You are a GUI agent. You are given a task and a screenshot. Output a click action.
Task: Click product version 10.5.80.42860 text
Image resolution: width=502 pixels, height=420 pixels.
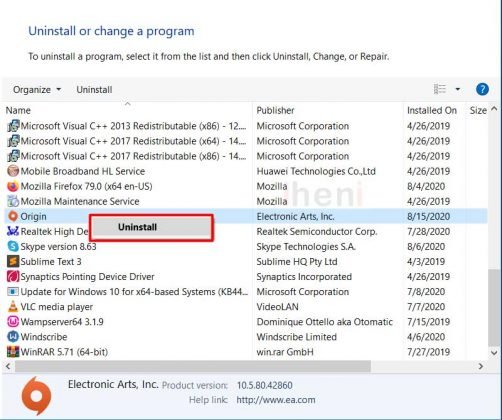point(265,385)
